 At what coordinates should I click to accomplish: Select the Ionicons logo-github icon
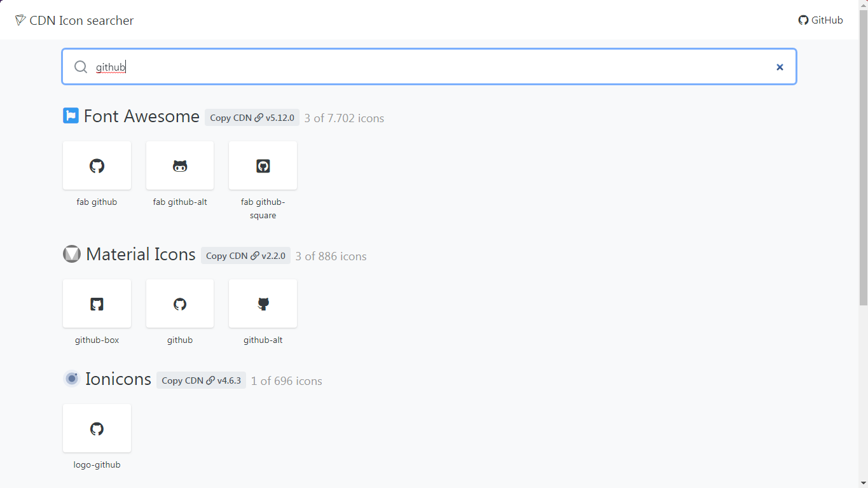[97, 428]
